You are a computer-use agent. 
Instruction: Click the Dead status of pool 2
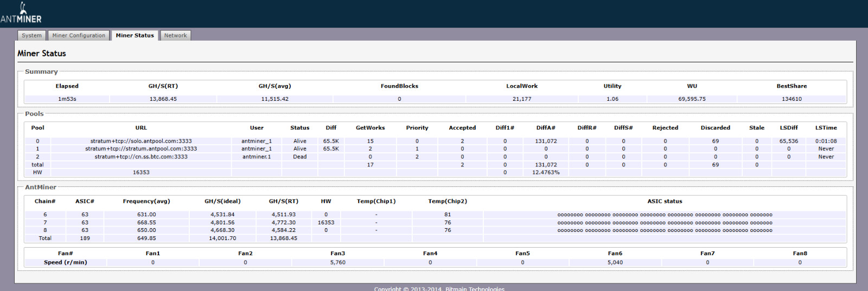point(300,157)
